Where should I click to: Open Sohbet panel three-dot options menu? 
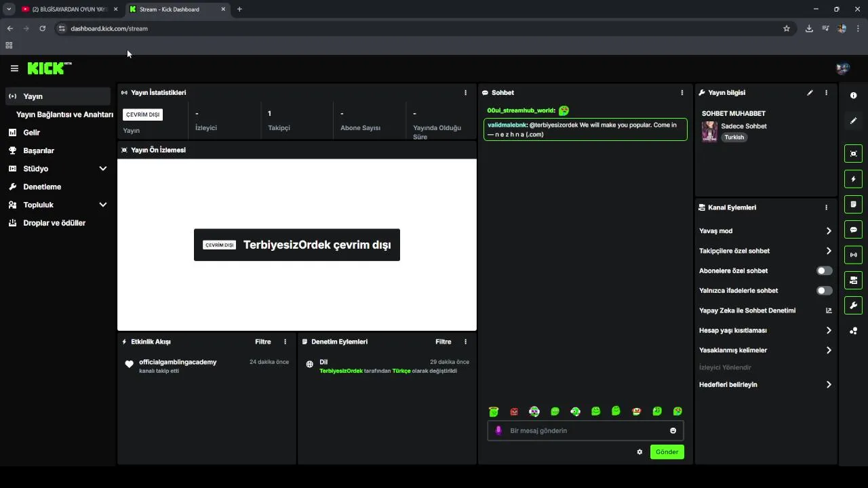coord(682,93)
